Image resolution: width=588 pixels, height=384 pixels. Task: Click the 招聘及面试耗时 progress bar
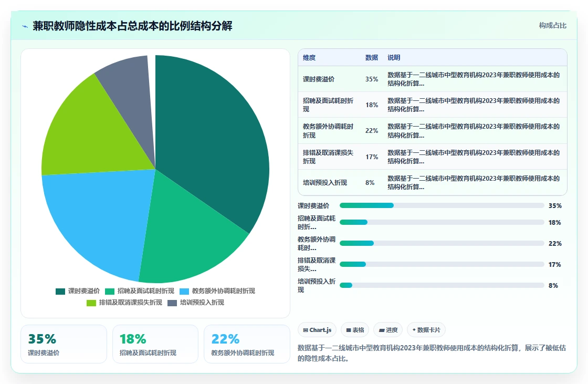click(x=442, y=222)
